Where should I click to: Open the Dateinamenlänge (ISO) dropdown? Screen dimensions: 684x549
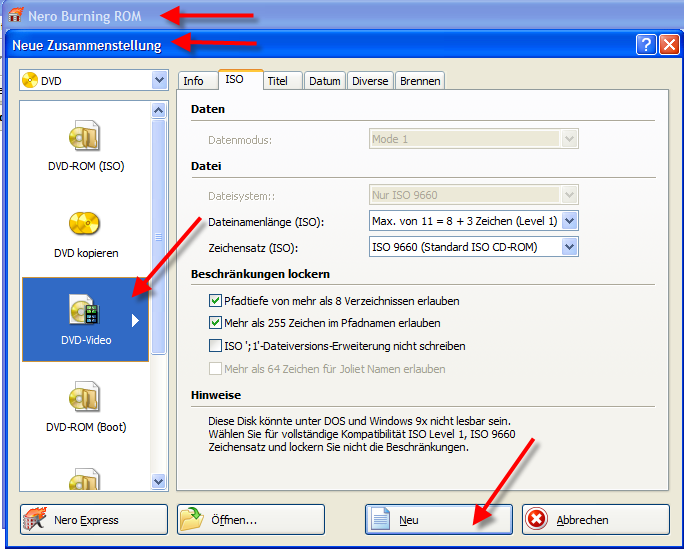570,221
